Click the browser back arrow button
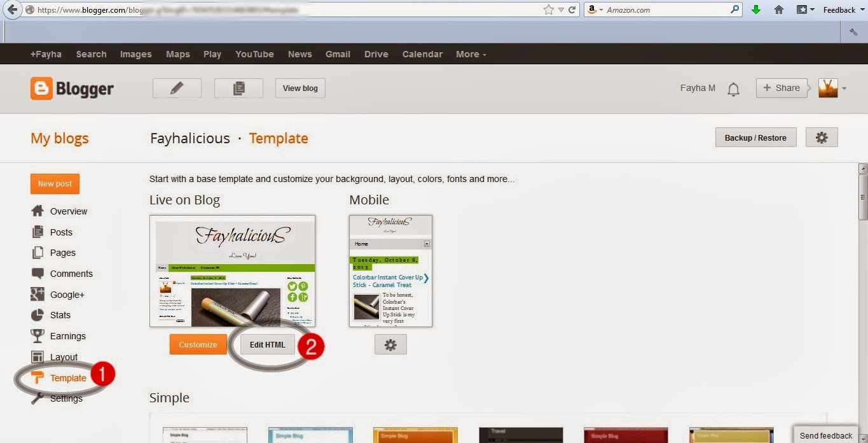This screenshot has height=443, width=868. (12, 10)
